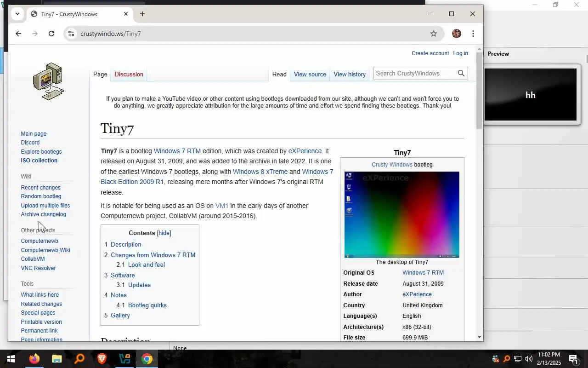Open the Computernewb Wiki link
This screenshot has height=368, width=588.
[45, 250]
